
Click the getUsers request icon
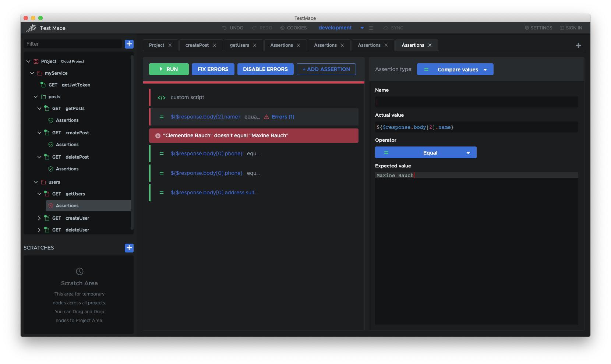click(x=47, y=194)
